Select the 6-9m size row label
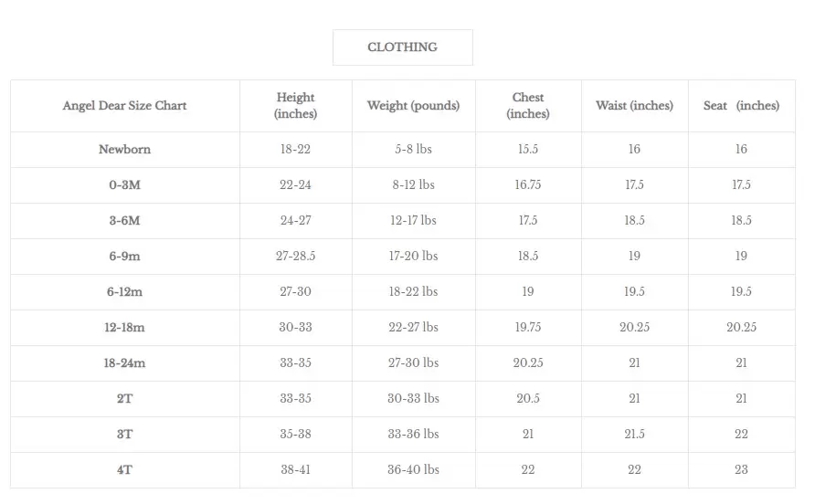 [x=125, y=257]
